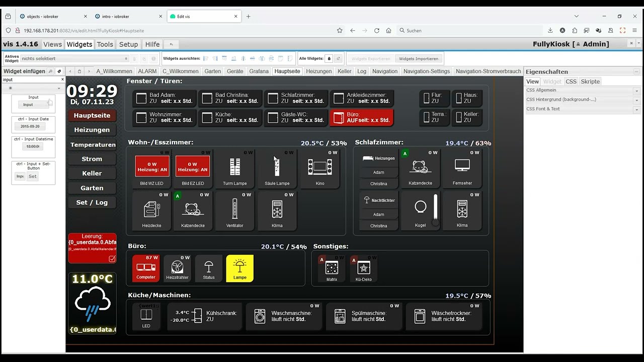The image size is (644, 362).
Task: Select the Matrix widget icon
Action: pyautogui.click(x=332, y=267)
